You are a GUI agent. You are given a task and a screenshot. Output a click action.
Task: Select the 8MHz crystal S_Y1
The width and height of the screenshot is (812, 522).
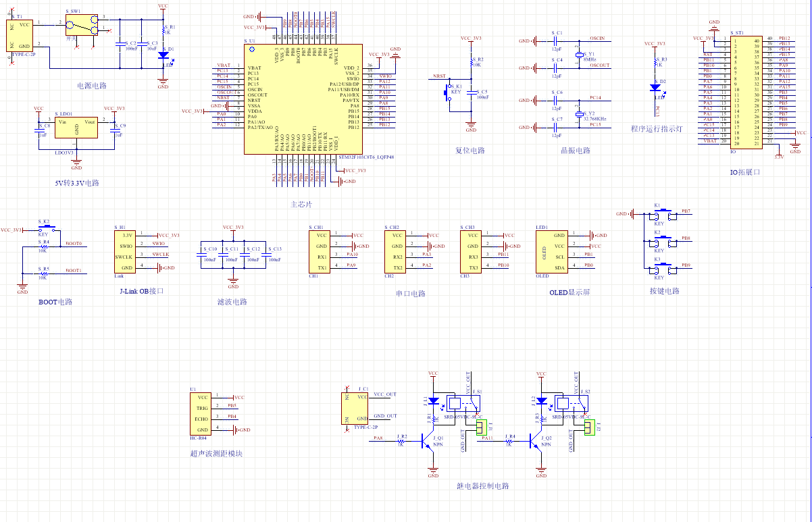[x=578, y=55]
